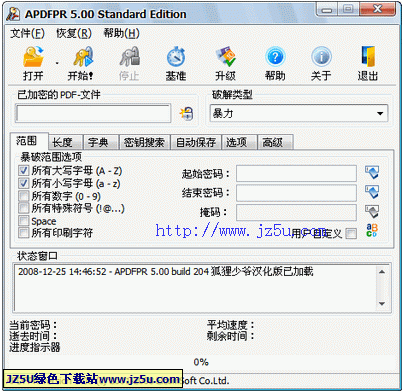406x391 pixels.
Task: Run the 基准 (Benchmark) stopwatch icon
Action: coord(176,57)
